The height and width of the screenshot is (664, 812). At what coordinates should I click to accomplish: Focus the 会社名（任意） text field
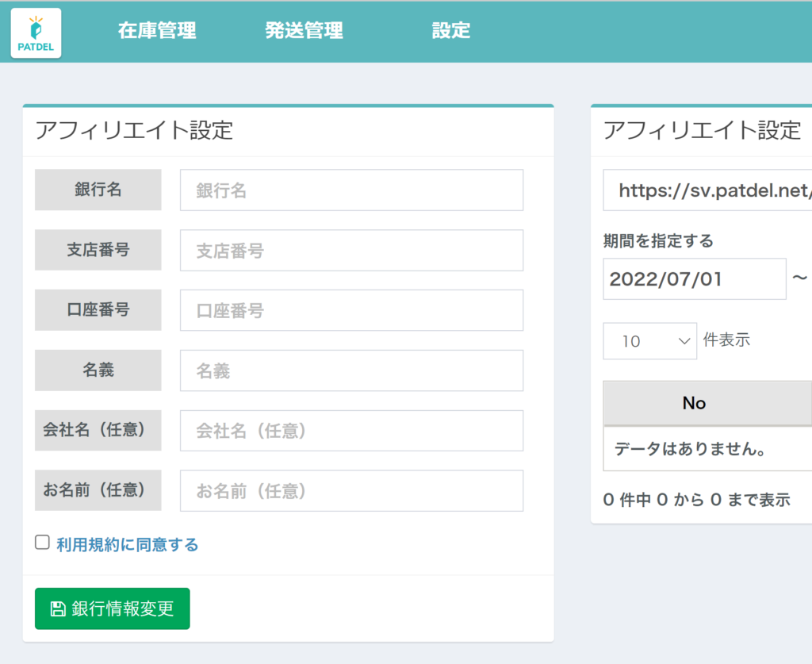(351, 431)
